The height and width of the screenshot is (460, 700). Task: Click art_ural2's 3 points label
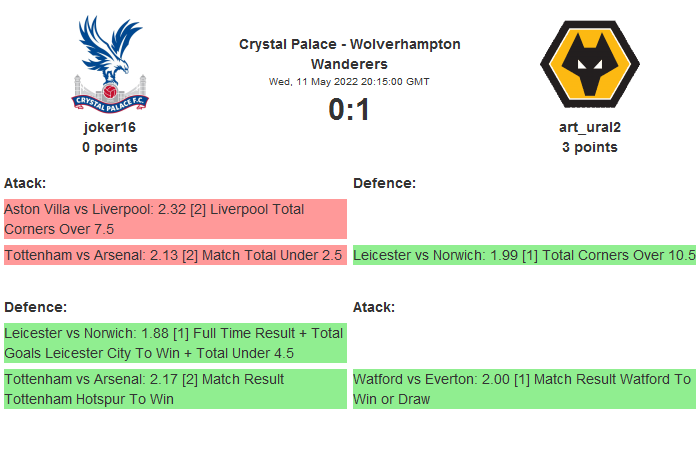click(x=589, y=147)
